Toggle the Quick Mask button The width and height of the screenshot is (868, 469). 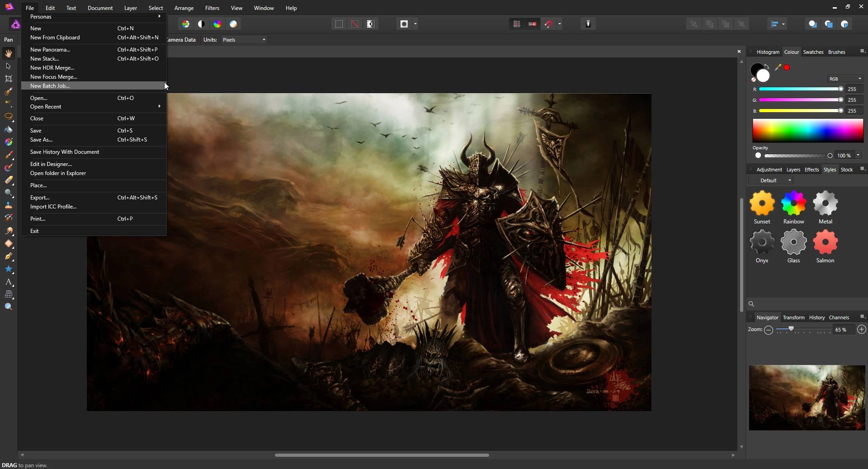click(404, 24)
